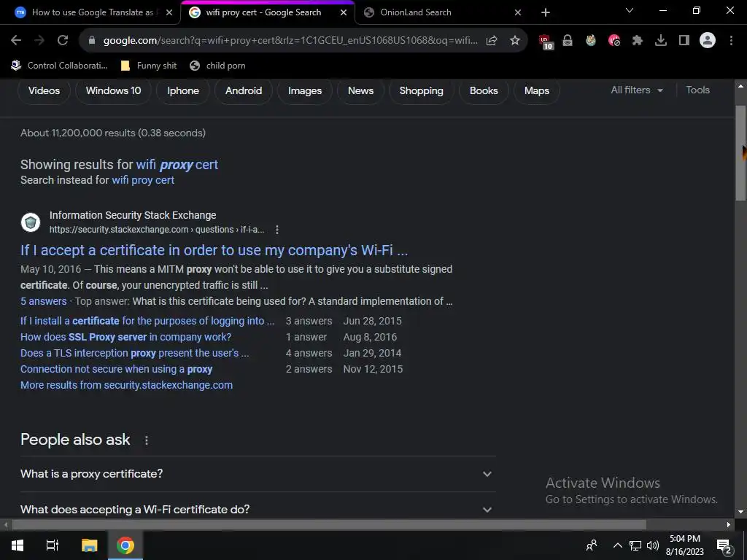Reload the current Google Search page
The width and height of the screenshot is (747, 560).
click(x=63, y=41)
